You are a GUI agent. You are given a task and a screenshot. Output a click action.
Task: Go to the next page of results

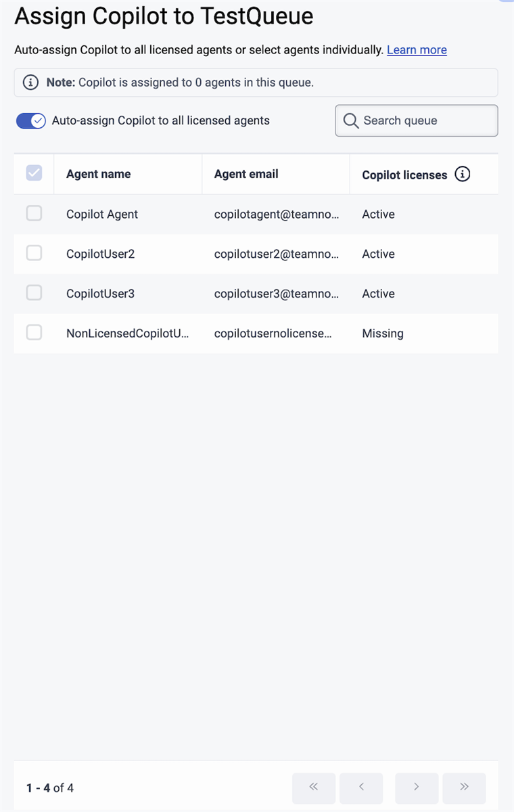pyautogui.click(x=417, y=787)
